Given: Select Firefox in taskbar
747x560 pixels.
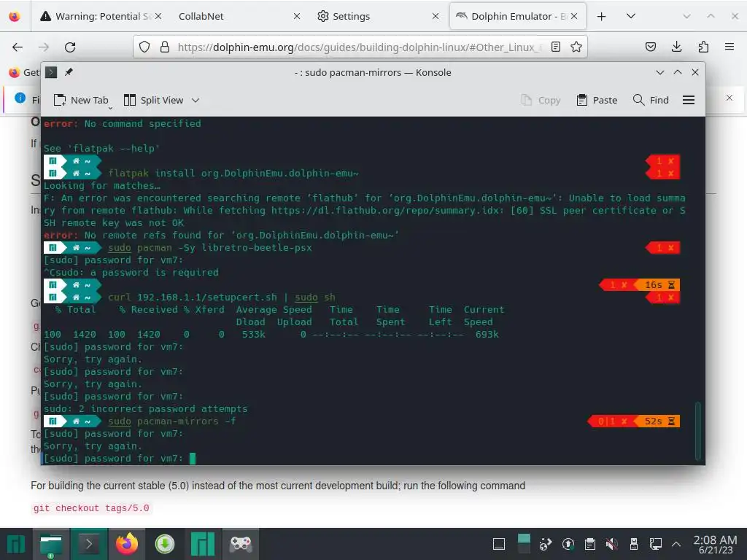Looking at the screenshot, I should coord(127,544).
